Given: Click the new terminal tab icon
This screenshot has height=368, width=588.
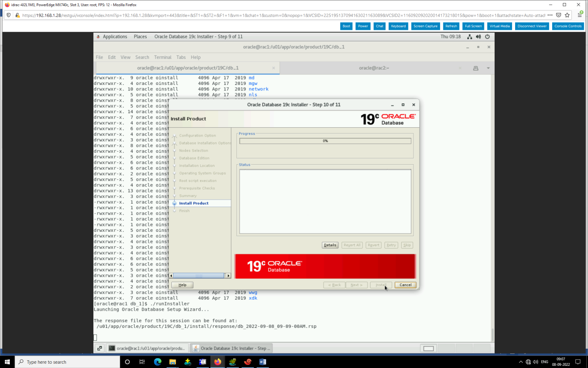Looking at the screenshot, I should point(476,68).
